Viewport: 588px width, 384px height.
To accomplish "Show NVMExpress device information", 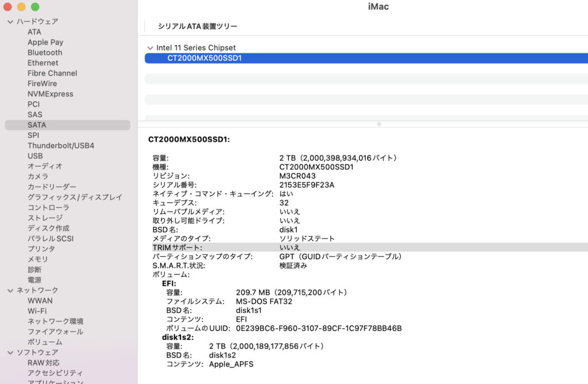I will [x=51, y=94].
